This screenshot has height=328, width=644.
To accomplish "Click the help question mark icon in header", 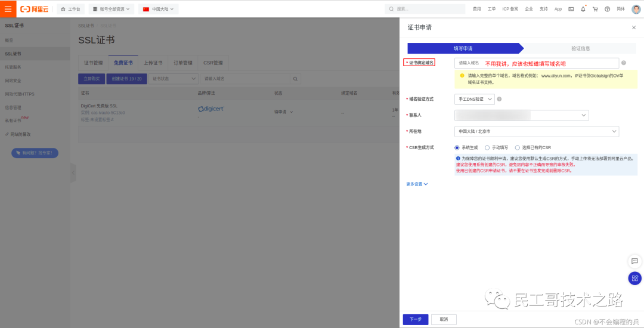I will pyautogui.click(x=607, y=9).
